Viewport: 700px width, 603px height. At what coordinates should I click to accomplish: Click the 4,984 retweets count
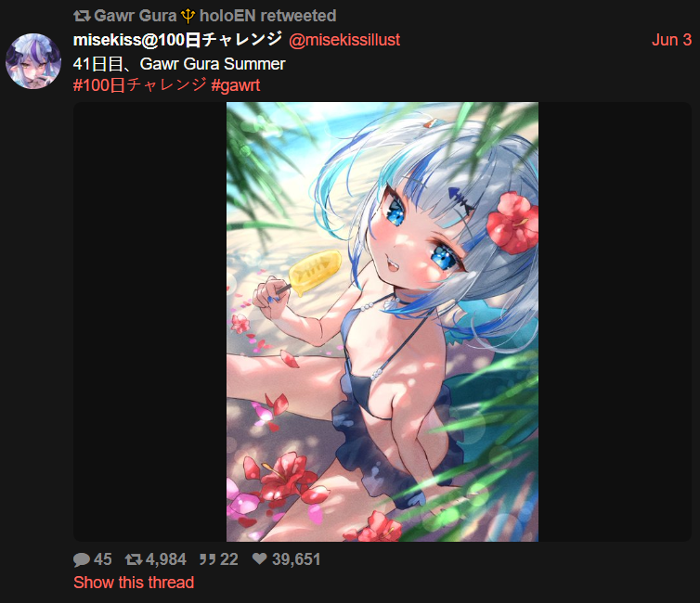click(166, 559)
